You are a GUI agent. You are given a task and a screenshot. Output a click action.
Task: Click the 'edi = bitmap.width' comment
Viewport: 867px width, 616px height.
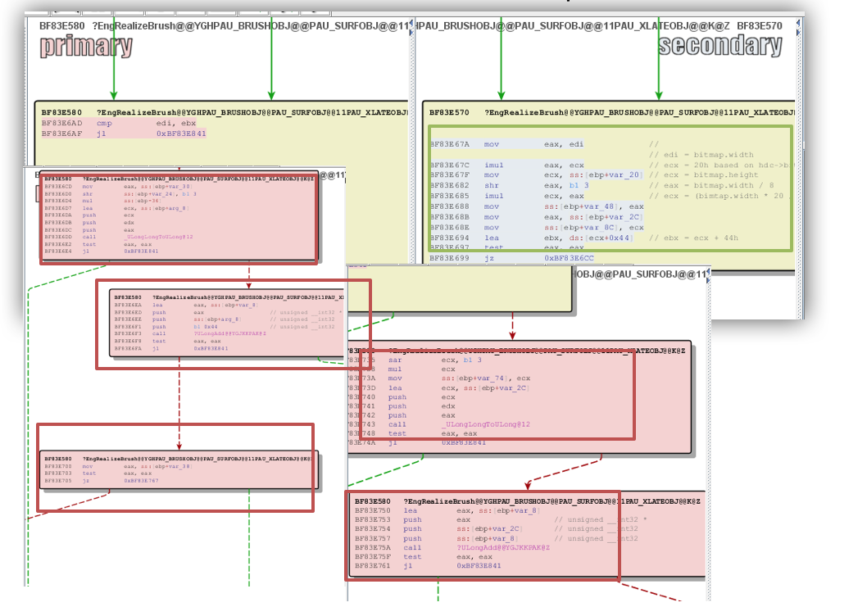[x=701, y=153]
